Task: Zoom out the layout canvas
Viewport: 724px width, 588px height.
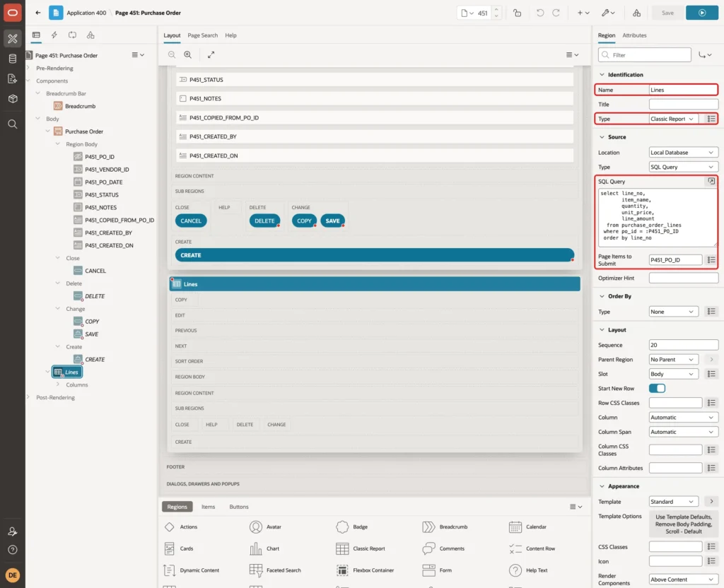Action: [172, 54]
